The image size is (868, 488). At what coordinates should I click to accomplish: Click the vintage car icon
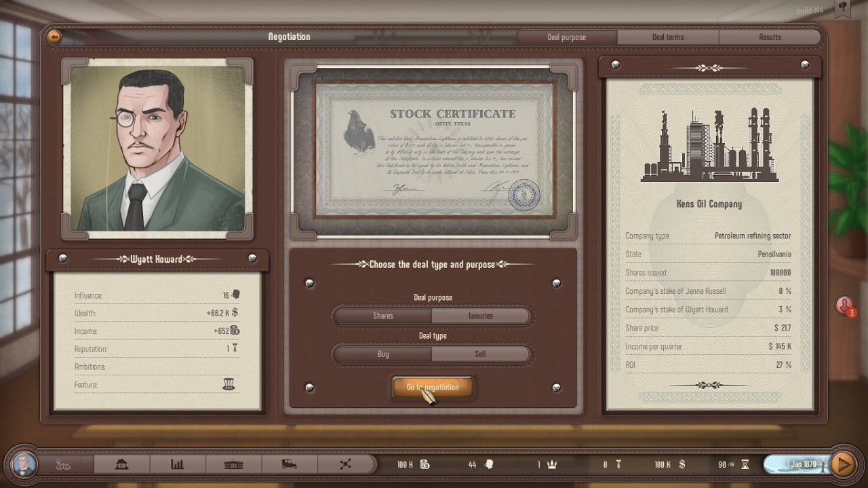290,464
